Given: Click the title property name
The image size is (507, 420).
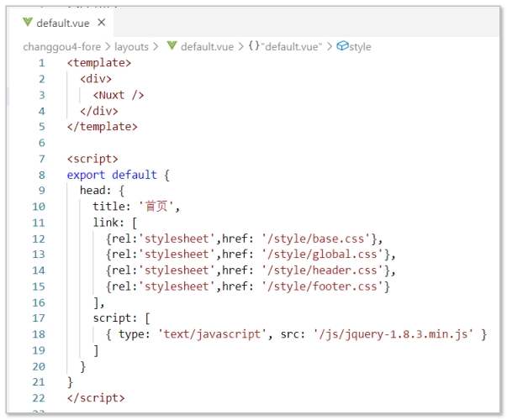Looking at the screenshot, I should [108, 207].
